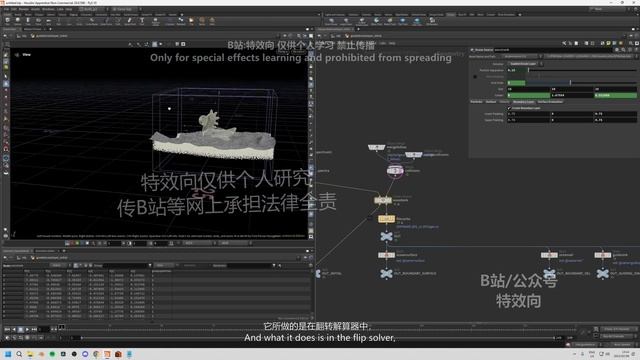Screen dimensions: 640x360
Task: Click the node name field reading wavetank
Action: (553, 50)
